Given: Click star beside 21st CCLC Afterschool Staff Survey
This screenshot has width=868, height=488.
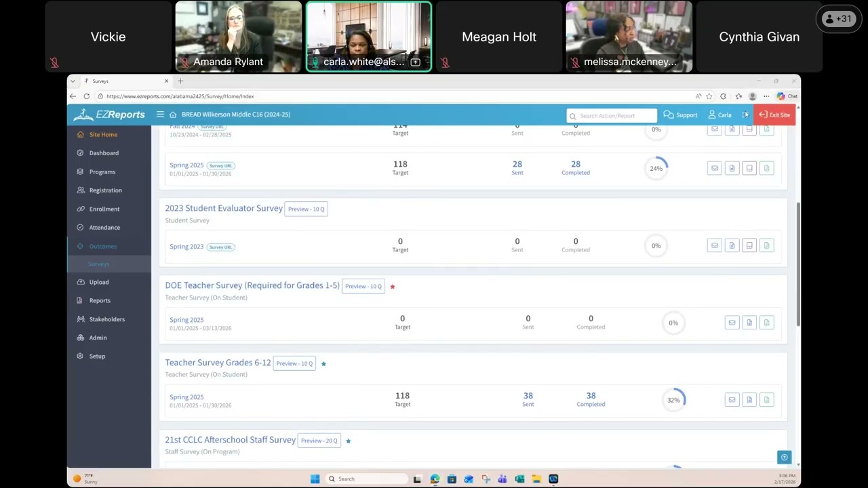Looking at the screenshot, I should pos(348,441).
